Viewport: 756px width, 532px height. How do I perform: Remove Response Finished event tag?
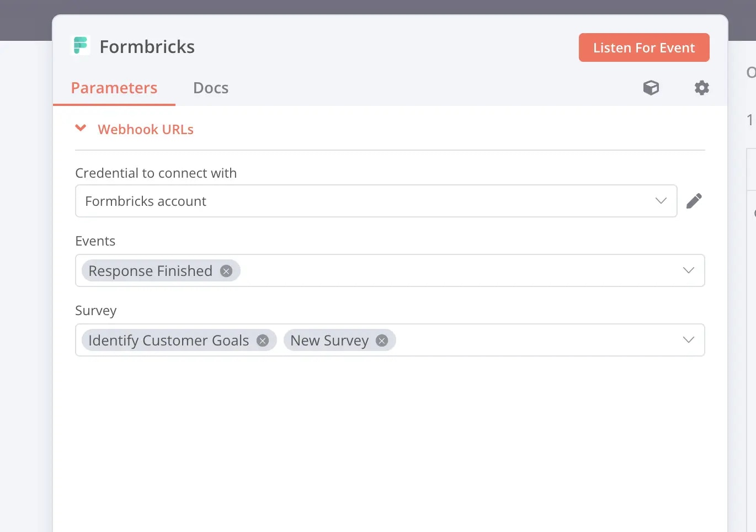coord(226,271)
